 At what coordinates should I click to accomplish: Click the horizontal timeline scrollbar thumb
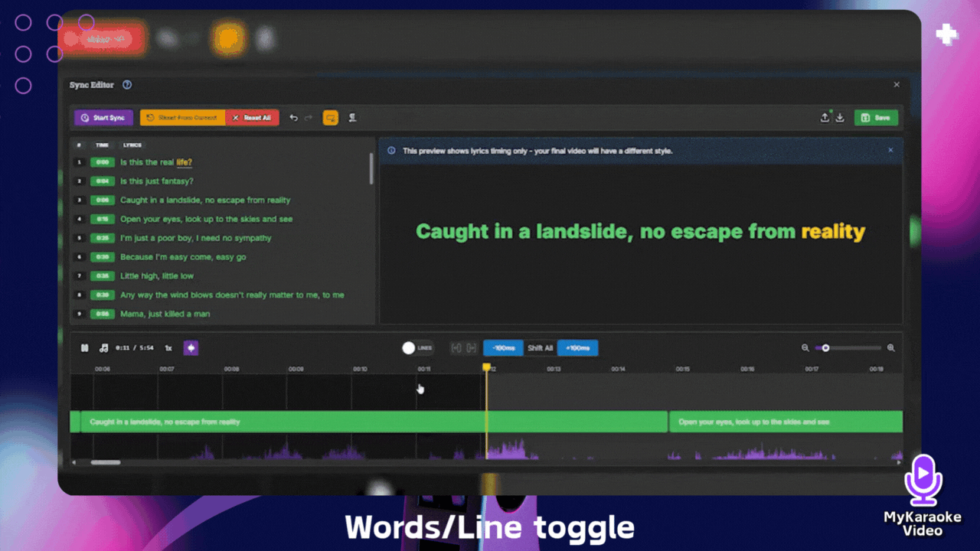pos(106,462)
